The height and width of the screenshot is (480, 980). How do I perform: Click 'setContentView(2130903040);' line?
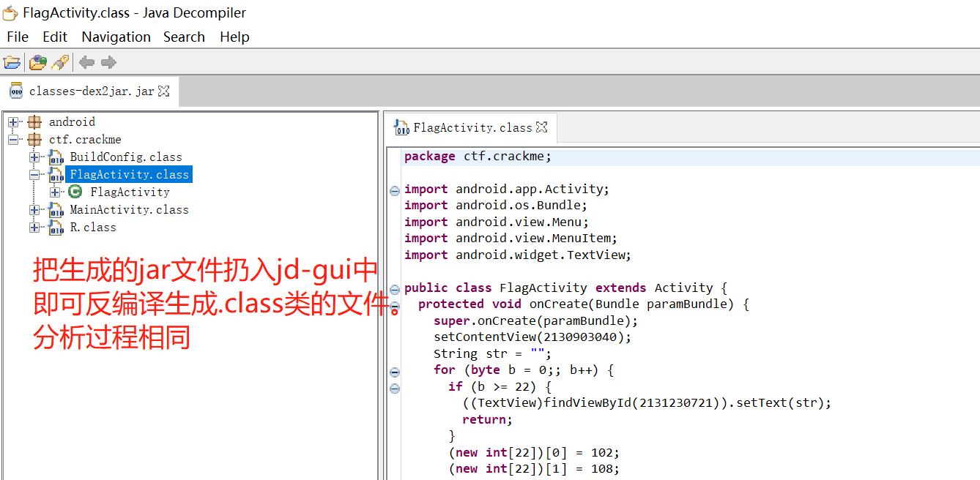532,337
